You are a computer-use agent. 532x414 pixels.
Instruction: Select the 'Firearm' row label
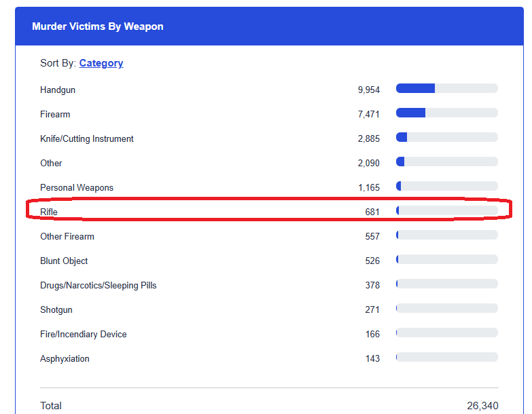pyautogui.click(x=55, y=115)
